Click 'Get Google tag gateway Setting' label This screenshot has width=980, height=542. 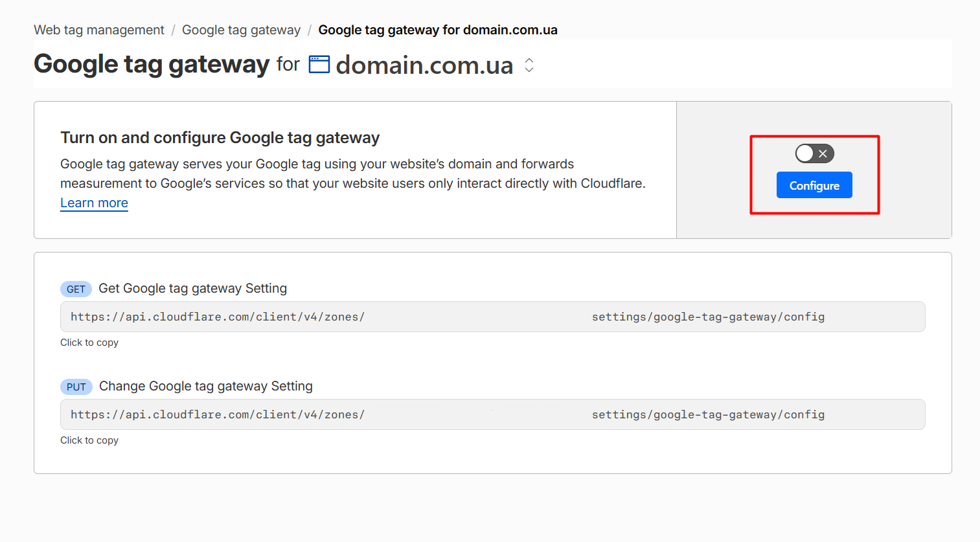(x=192, y=288)
